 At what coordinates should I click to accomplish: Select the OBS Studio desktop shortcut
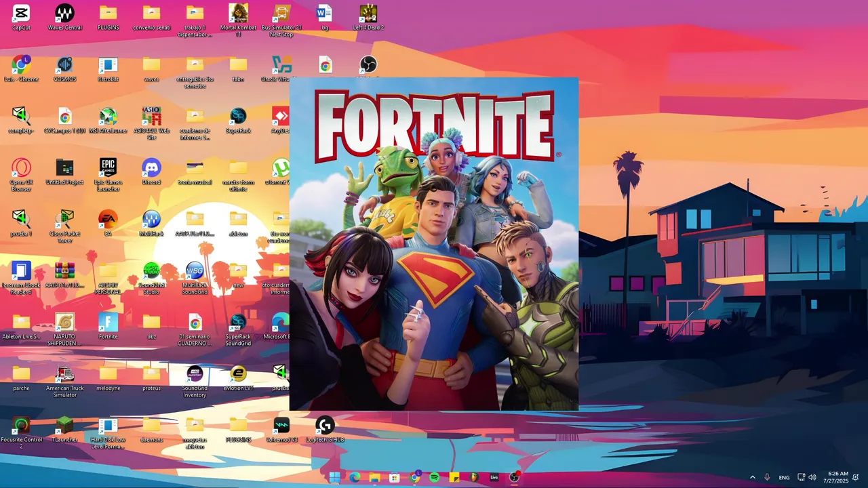tap(368, 66)
